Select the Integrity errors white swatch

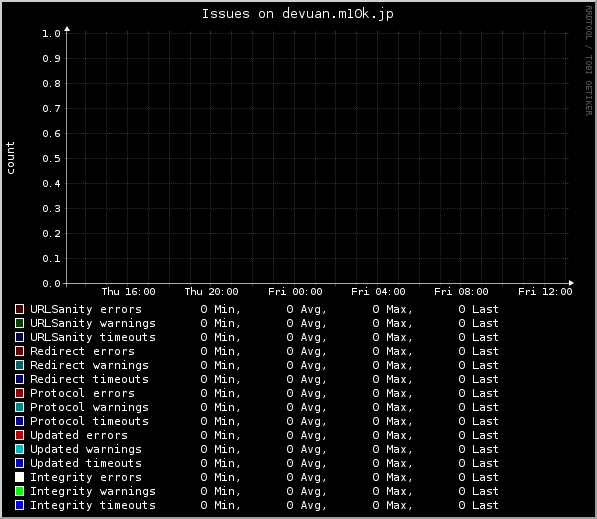click(19, 477)
